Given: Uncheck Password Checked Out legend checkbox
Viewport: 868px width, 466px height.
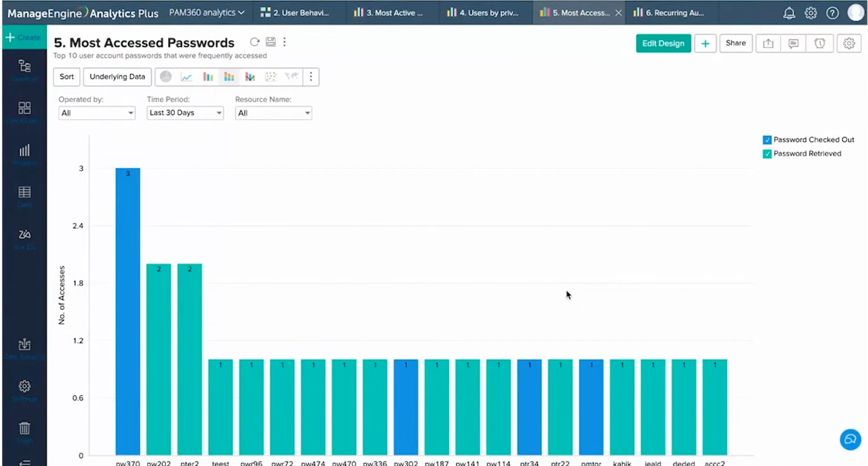Looking at the screenshot, I should 767,140.
